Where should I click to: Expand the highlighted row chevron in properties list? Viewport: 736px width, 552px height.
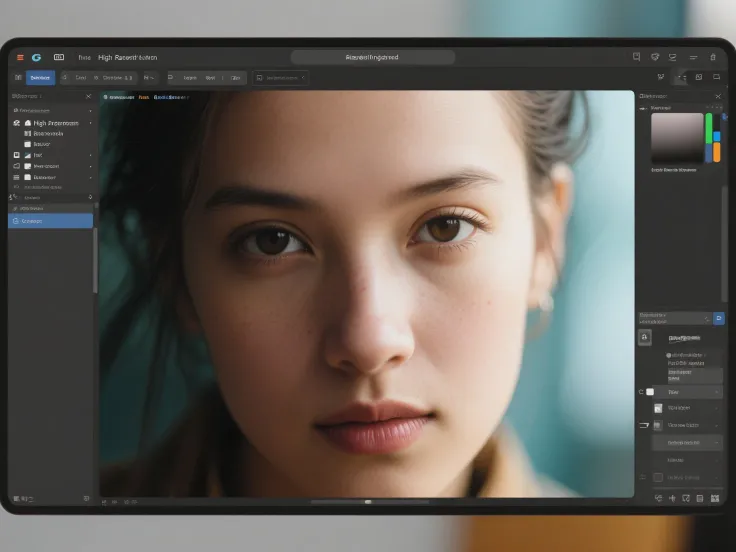[716, 443]
